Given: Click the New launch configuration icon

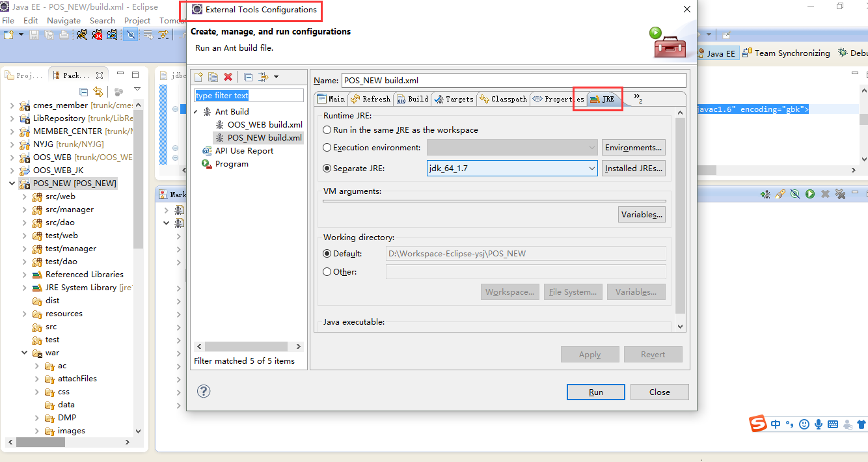Looking at the screenshot, I should coord(199,77).
